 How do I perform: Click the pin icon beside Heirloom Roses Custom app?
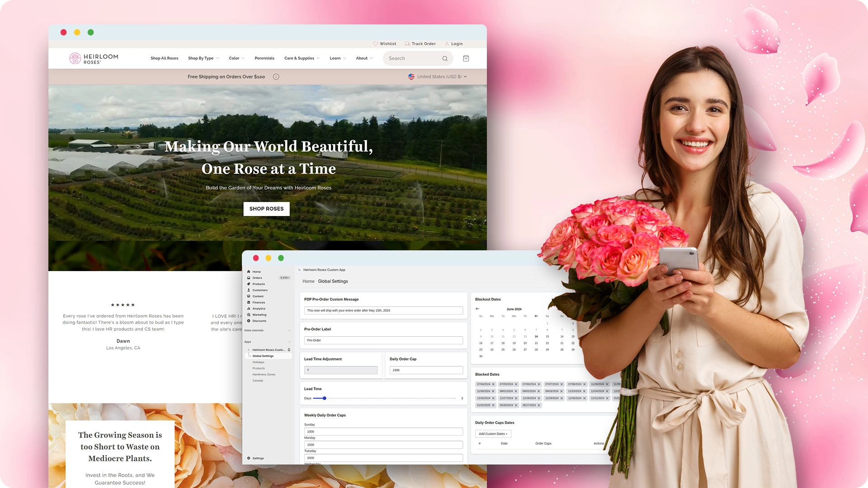pos(289,350)
